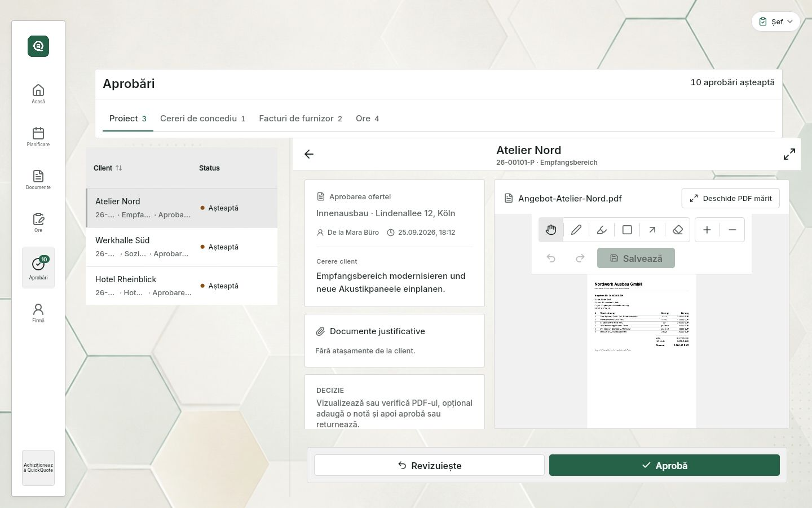Click the Aprobă button

click(x=664, y=465)
